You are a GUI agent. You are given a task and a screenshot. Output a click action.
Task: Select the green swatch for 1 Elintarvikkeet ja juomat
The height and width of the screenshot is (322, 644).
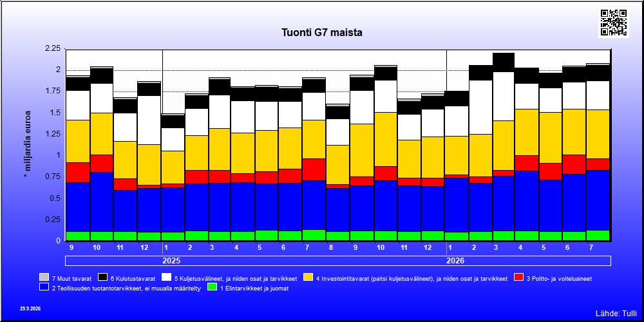click(x=212, y=287)
